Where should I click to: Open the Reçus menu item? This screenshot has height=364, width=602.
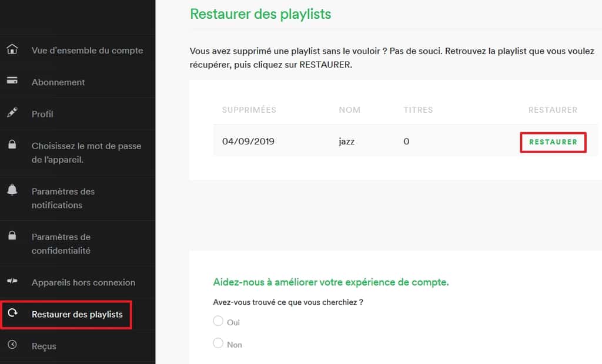click(44, 346)
